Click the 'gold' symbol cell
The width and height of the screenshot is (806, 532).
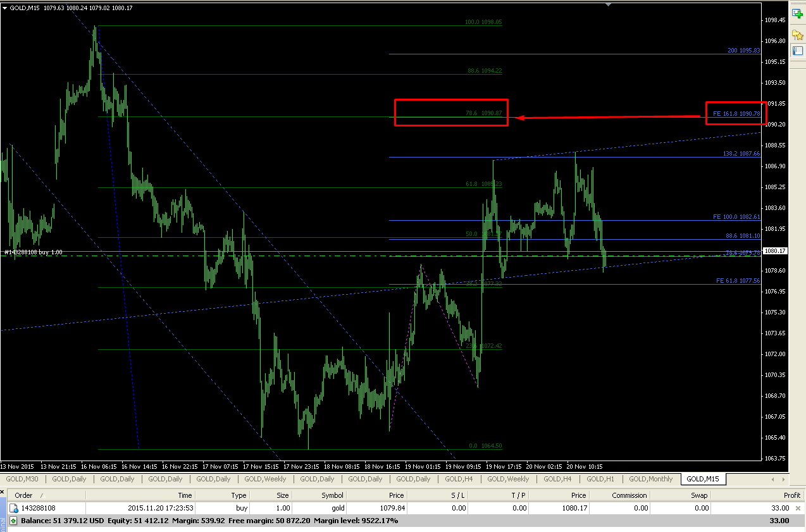coord(337,508)
